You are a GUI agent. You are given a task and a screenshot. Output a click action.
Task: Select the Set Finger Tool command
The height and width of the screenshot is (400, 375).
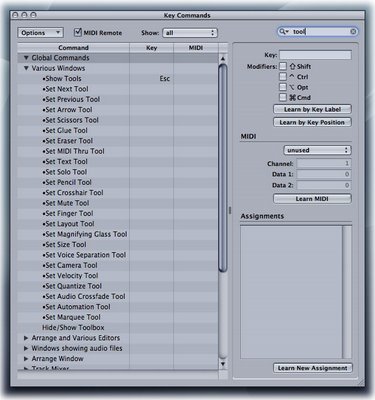[x=68, y=213]
